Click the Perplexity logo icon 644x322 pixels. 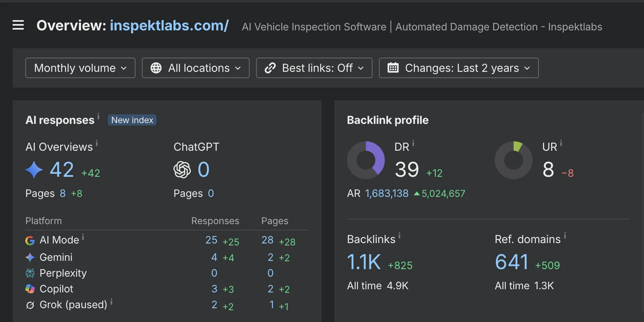coord(30,273)
